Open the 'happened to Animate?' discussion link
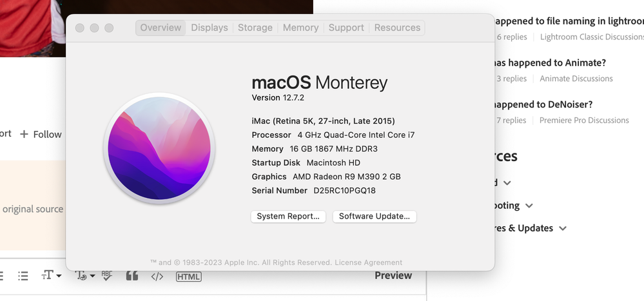This screenshot has height=301, width=644. (x=549, y=63)
